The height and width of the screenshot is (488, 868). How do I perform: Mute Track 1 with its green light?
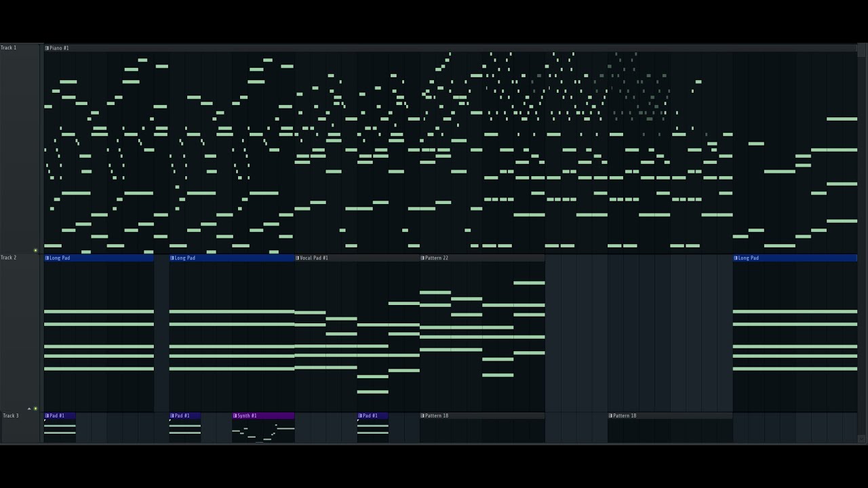tap(35, 250)
